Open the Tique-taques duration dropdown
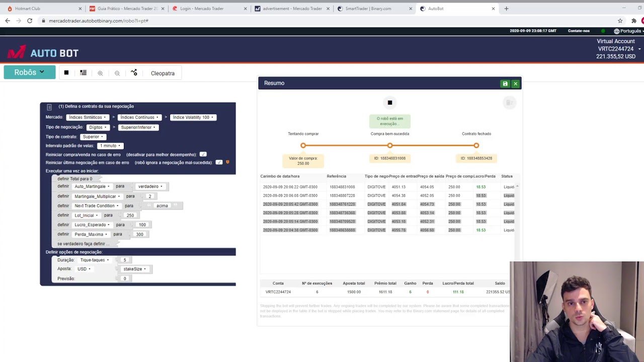 point(95,260)
